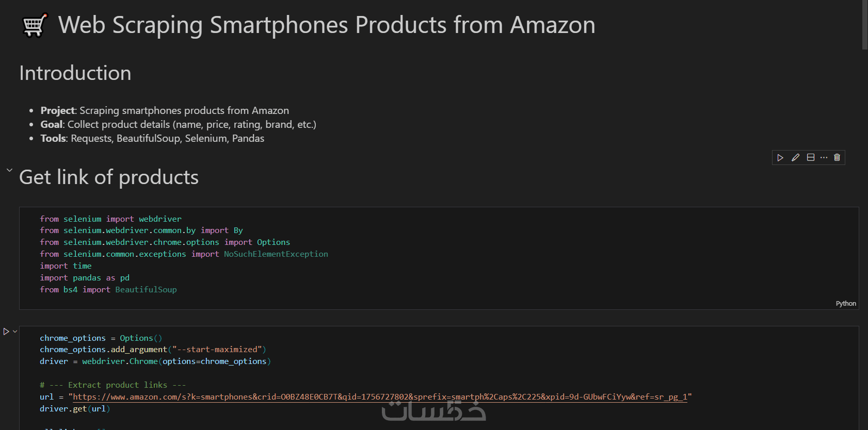
Task: Run the cell from the cell toolbar
Action: point(780,158)
